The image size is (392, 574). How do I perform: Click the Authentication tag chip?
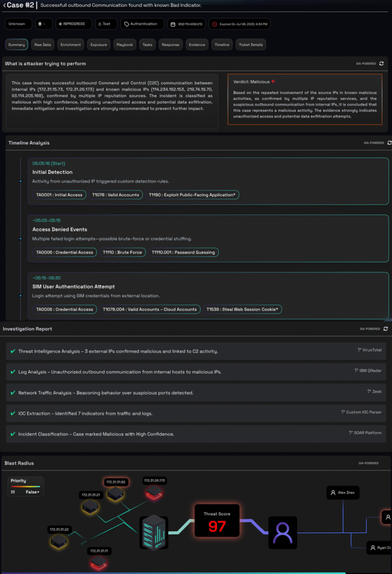click(x=142, y=24)
